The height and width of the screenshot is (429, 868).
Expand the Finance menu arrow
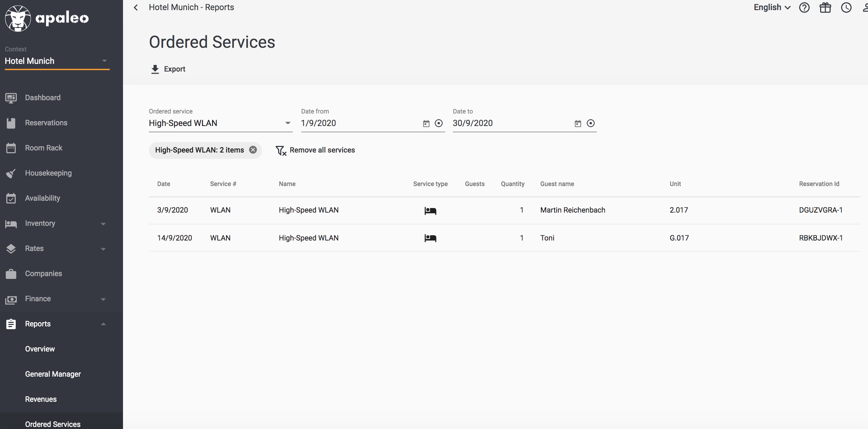[x=103, y=299]
